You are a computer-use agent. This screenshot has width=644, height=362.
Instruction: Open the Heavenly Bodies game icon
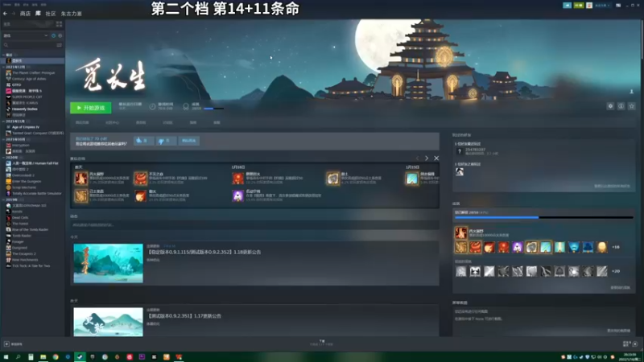point(9,109)
